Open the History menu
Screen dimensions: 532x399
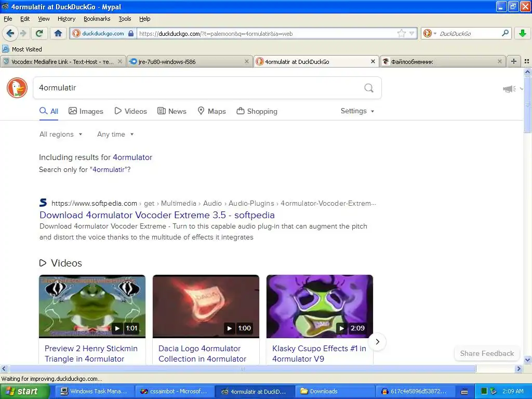click(66, 19)
